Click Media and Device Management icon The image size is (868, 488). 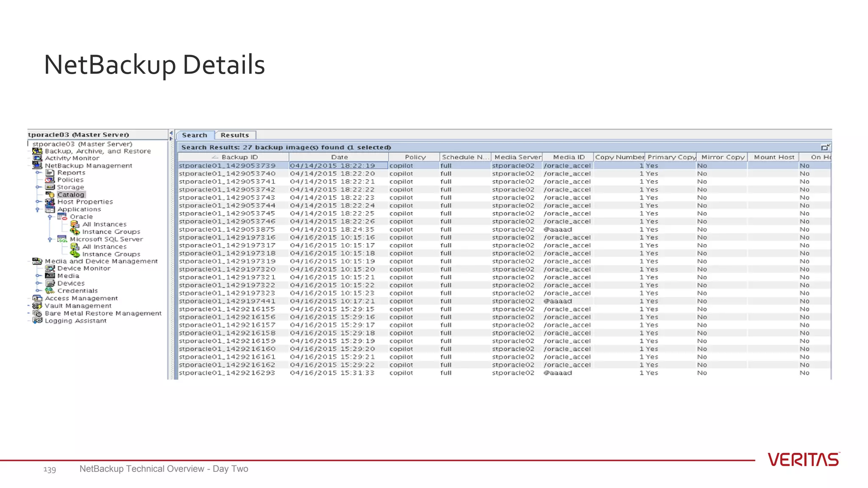[37, 261]
